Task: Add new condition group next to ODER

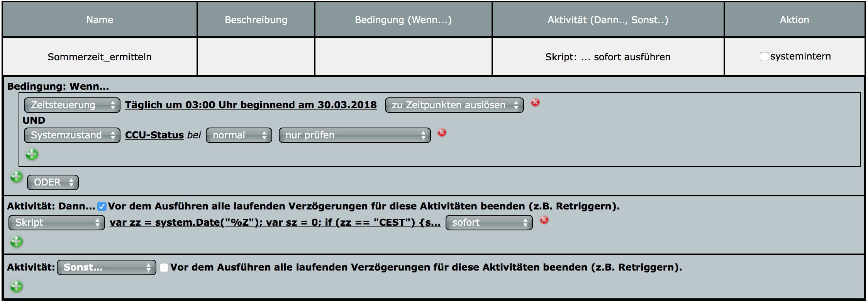Action: pos(16,177)
